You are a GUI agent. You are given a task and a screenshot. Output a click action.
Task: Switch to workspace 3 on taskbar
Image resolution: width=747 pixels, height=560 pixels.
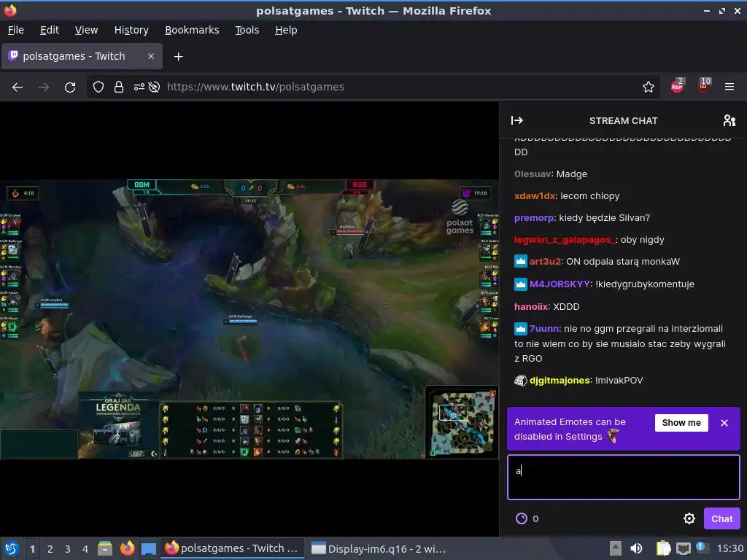[68, 549]
